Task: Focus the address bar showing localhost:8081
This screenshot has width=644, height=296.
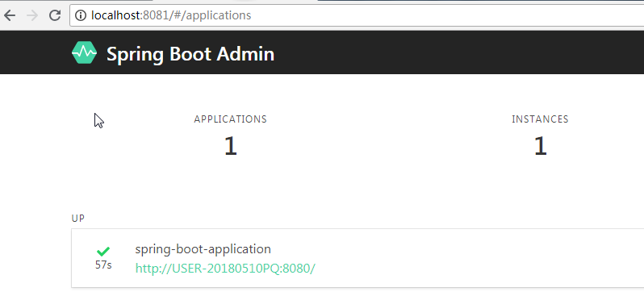Action: click(357, 15)
